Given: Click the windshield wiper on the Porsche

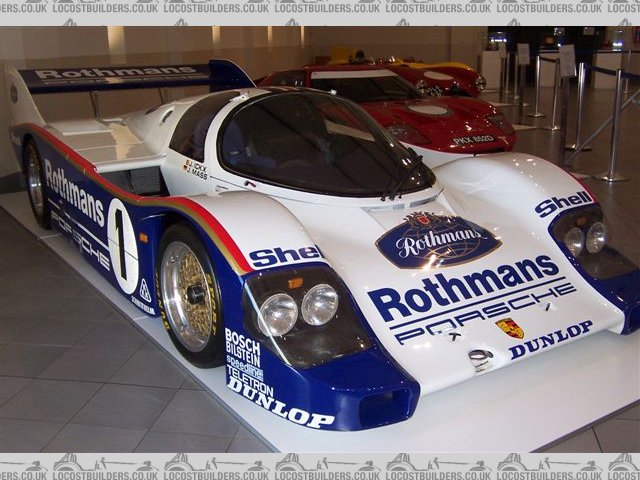Looking at the screenshot, I should coord(405,178).
